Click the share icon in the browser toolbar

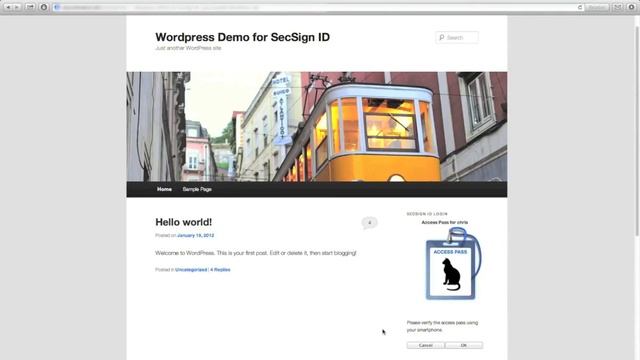tap(30, 7)
